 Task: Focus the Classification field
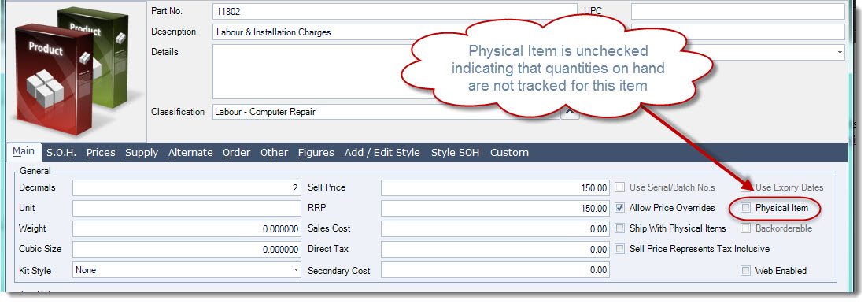click(x=386, y=112)
